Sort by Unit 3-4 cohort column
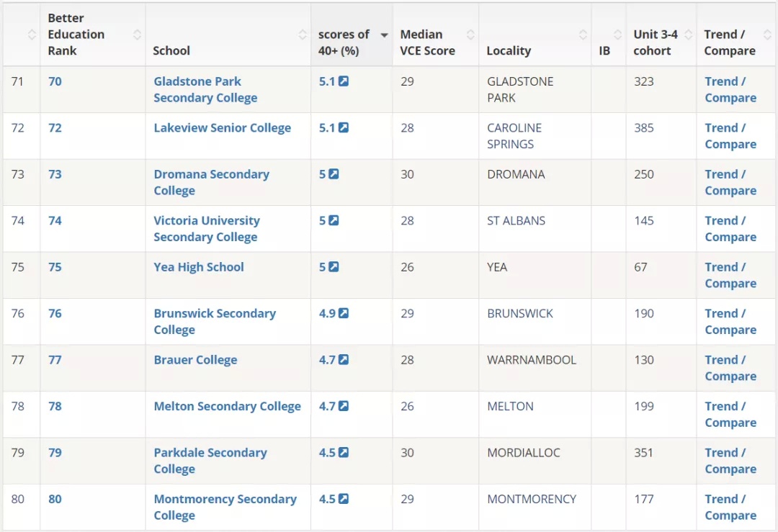This screenshot has height=532, width=778. click(x=688, y=35)
